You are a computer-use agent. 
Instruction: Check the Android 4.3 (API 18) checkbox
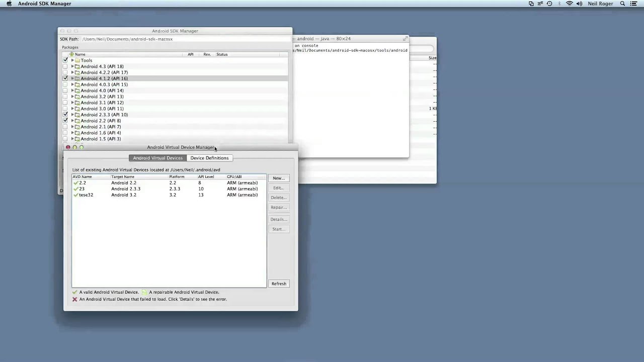[65, 66]
